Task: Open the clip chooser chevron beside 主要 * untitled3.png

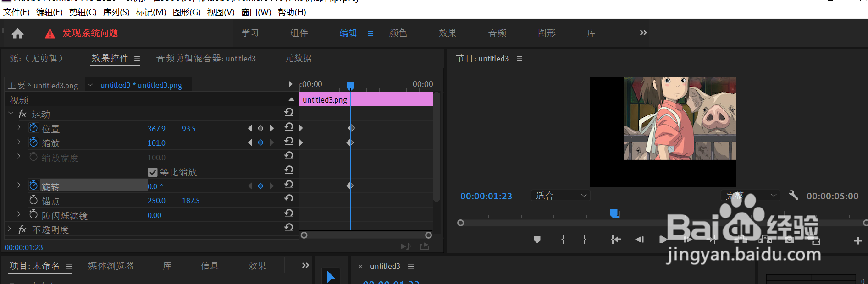Action: click(x=90, y=85)
